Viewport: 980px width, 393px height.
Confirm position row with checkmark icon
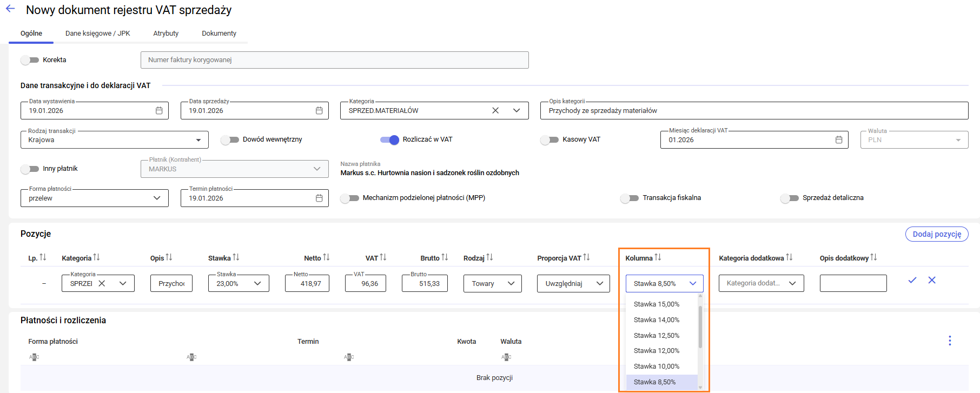pyautogui.click(x=912, y=280)
